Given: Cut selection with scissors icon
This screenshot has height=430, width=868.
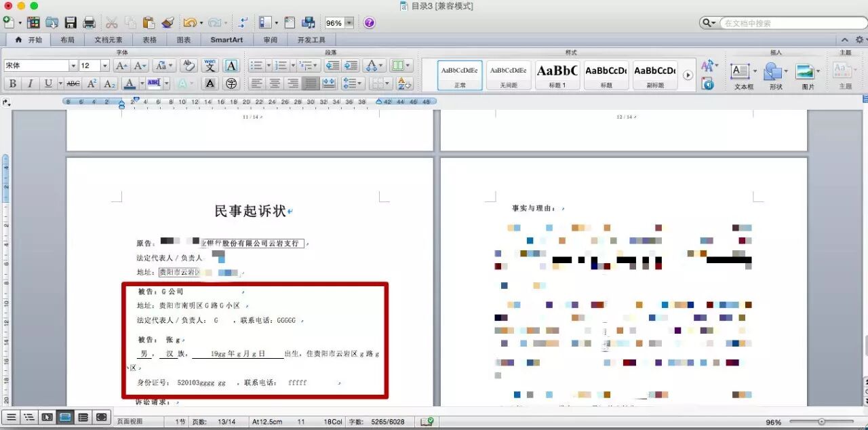Looking at the screenshot, I should point(112,22).
